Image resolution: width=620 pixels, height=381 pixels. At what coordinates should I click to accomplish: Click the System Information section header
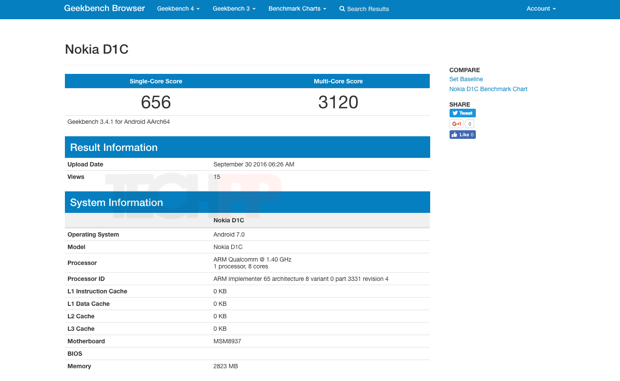tap(247, 202)
